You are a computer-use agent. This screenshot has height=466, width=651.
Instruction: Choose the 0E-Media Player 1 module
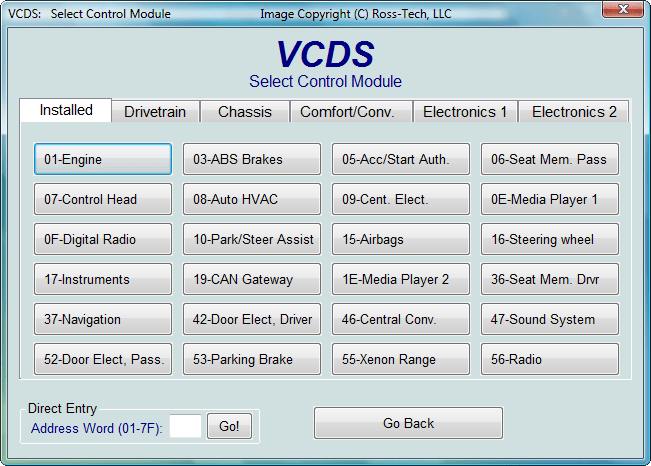point(550,199)
